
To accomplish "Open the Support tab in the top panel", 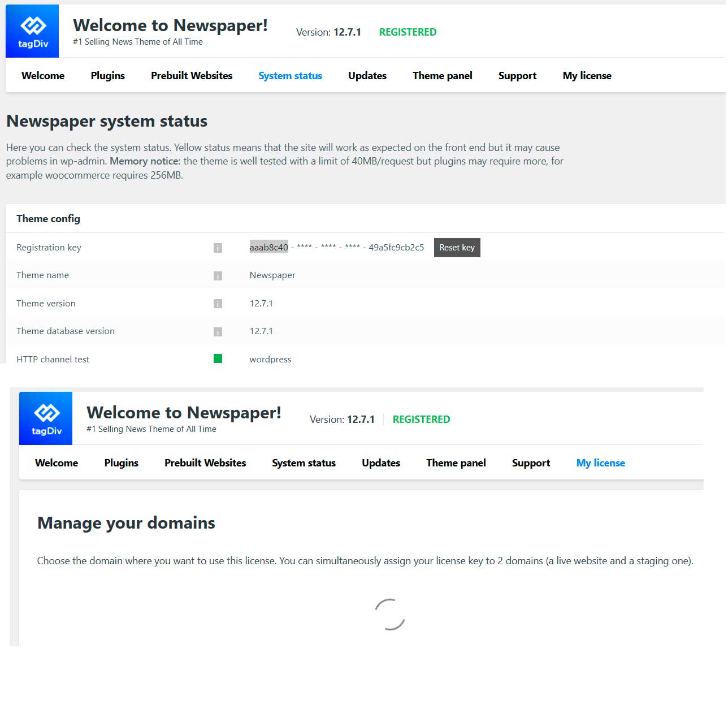I will (x=517, y=76).
